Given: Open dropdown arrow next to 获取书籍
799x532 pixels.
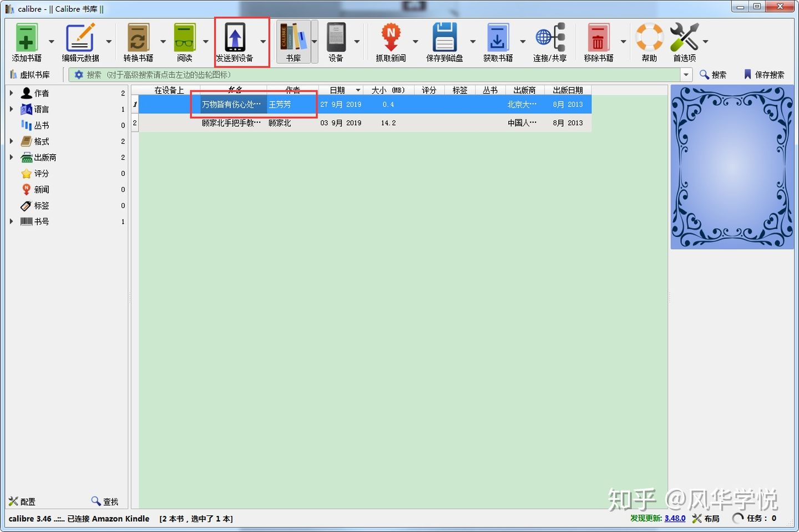Looking at the screenshot, I should point(523,42).
